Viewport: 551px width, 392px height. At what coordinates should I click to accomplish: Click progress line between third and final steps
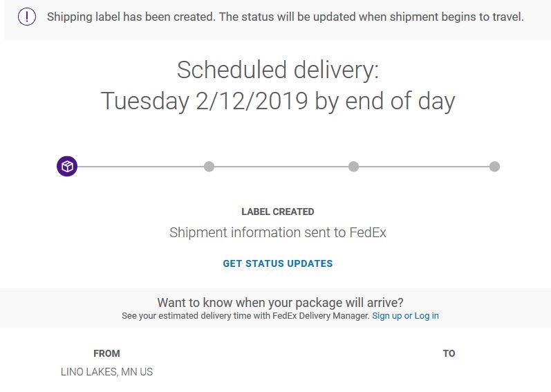(x=424, y=167)
